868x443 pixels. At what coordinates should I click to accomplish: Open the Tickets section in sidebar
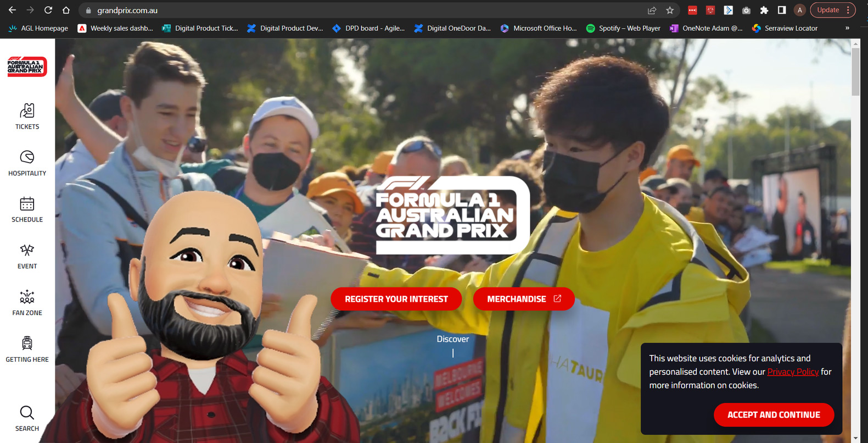(27, 117)
